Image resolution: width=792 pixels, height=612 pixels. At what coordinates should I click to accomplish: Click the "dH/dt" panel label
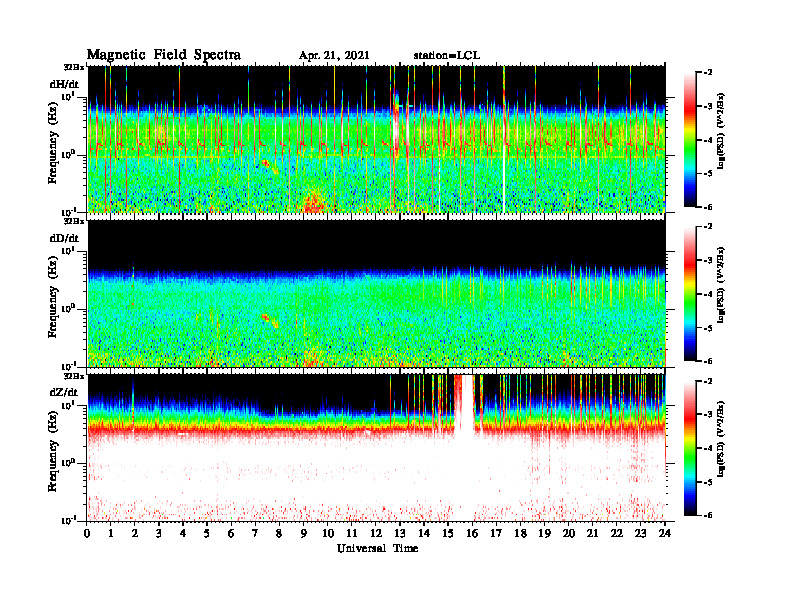[64, 84]
